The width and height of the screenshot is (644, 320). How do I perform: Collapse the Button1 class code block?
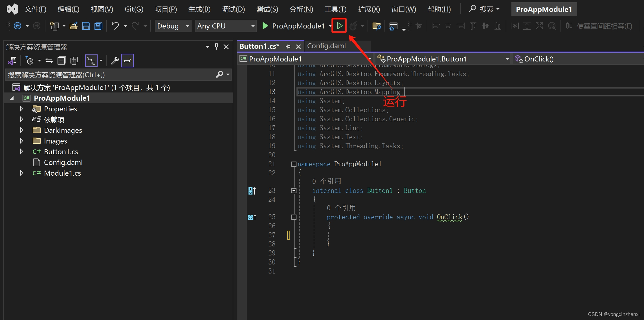coord(294,191)
